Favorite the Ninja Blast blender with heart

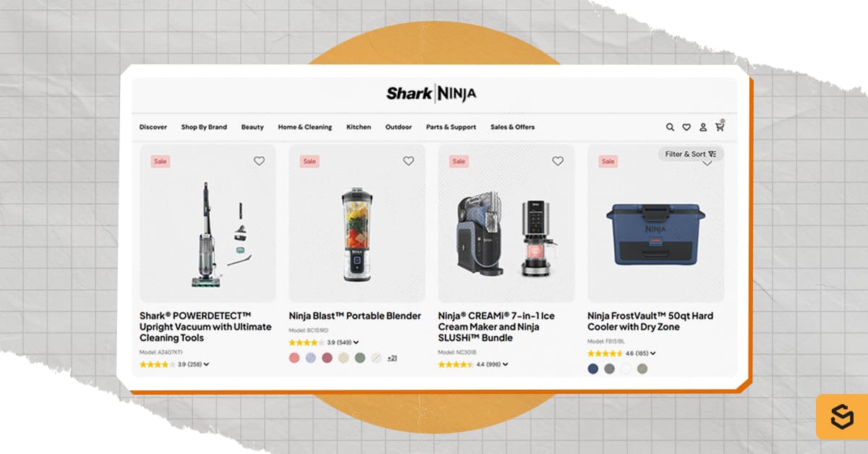coord(408,161)
